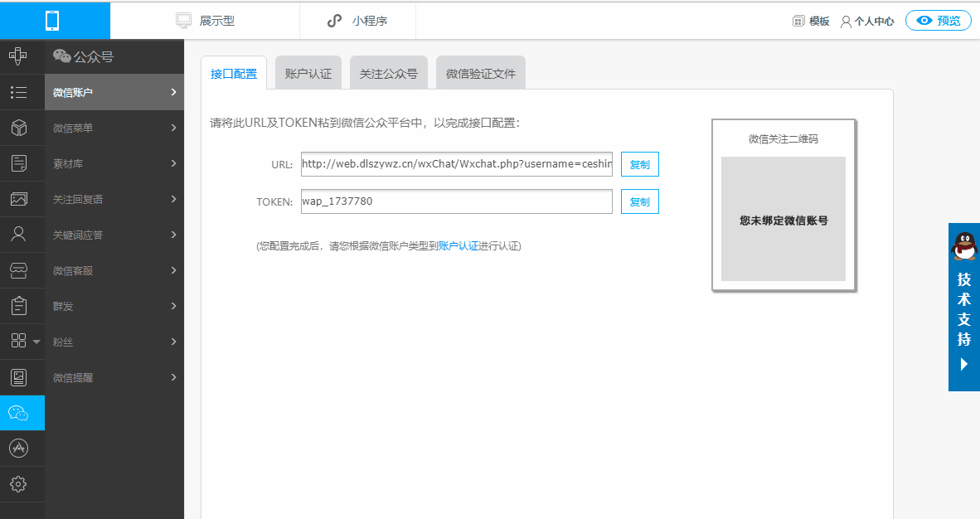The height and width of the screenshot is (519, 980).
Task: Expand the 微信菜单 menu item
Action: pyautogui.click(x=114, y=128)
